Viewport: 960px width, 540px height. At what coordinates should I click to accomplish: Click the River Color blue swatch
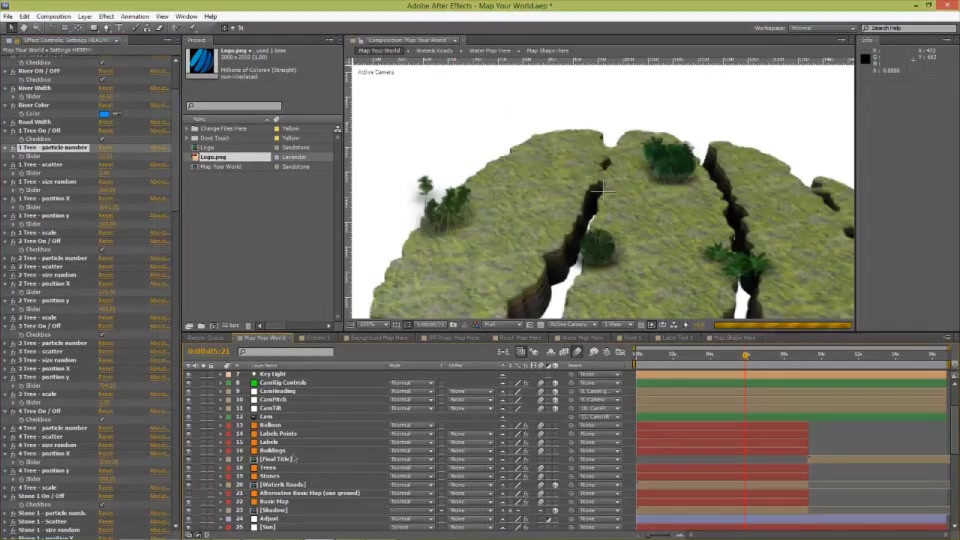(x=104, y=114)
